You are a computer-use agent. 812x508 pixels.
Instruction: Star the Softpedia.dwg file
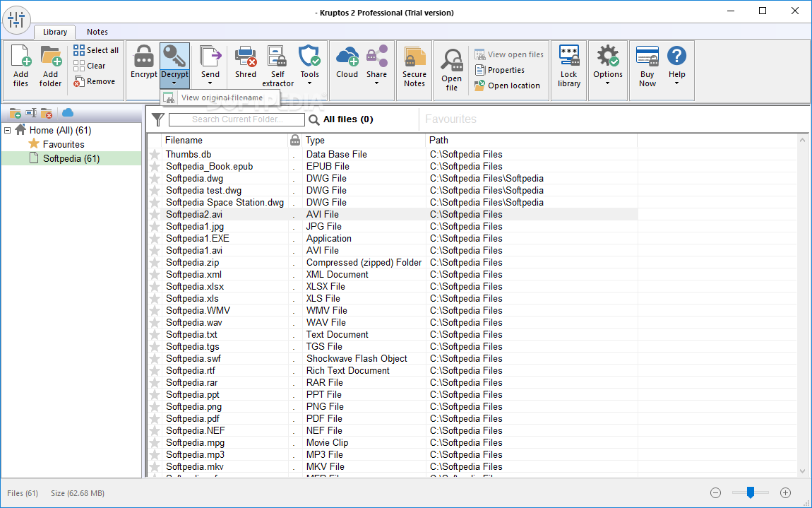tap(155, 178)
